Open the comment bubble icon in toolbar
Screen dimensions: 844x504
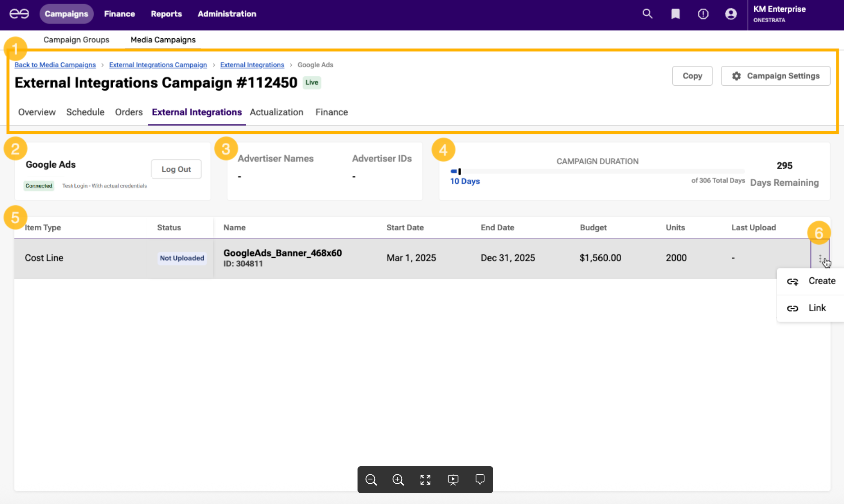click(x=480, y=479)
